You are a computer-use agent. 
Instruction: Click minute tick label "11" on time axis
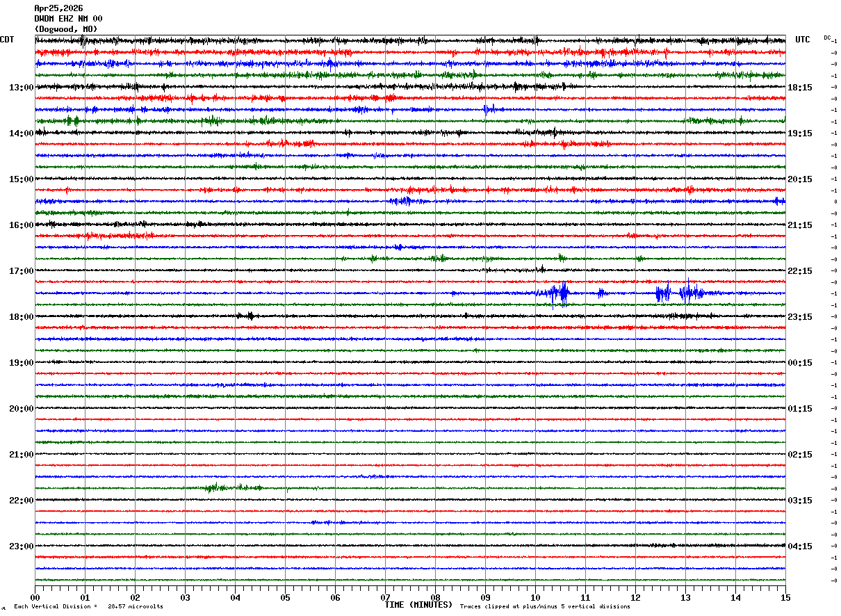click(585, 598)
